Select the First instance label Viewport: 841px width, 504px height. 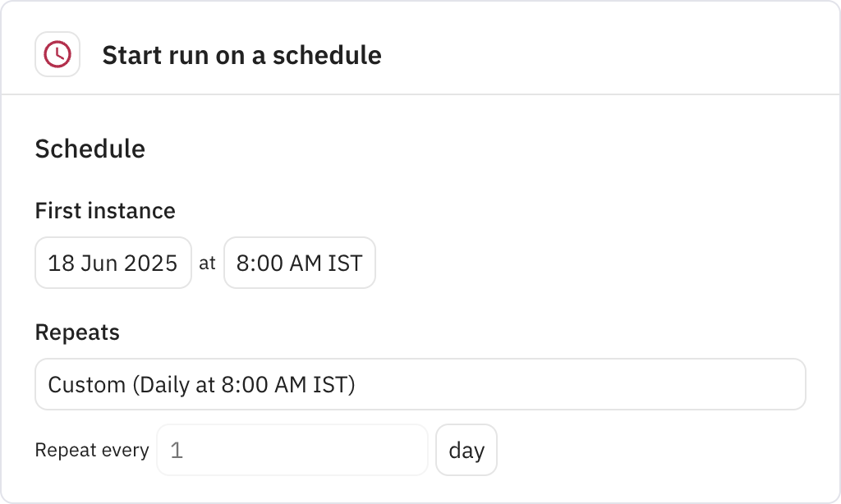(104, 211)
